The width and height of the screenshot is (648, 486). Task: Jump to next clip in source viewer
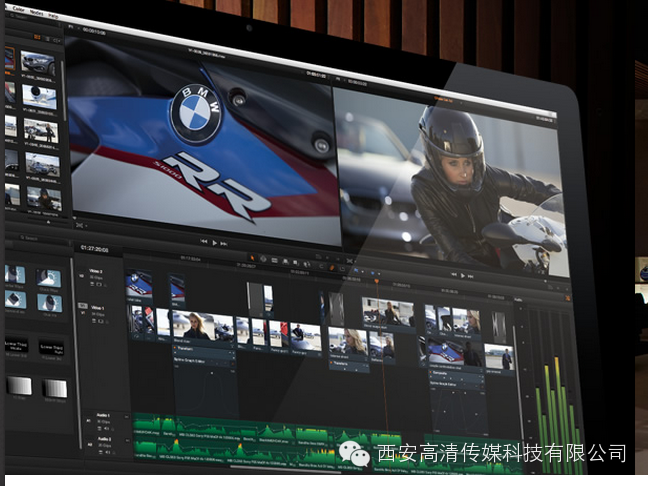point(224,244)
